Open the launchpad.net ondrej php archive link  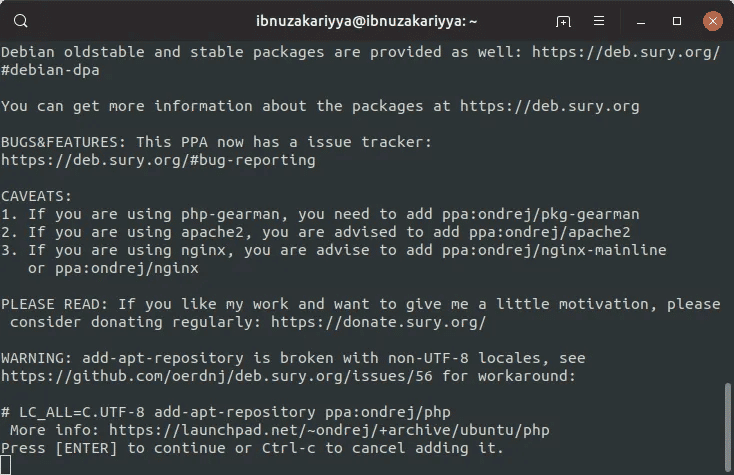pyautogui.click(x=329, y=430)
